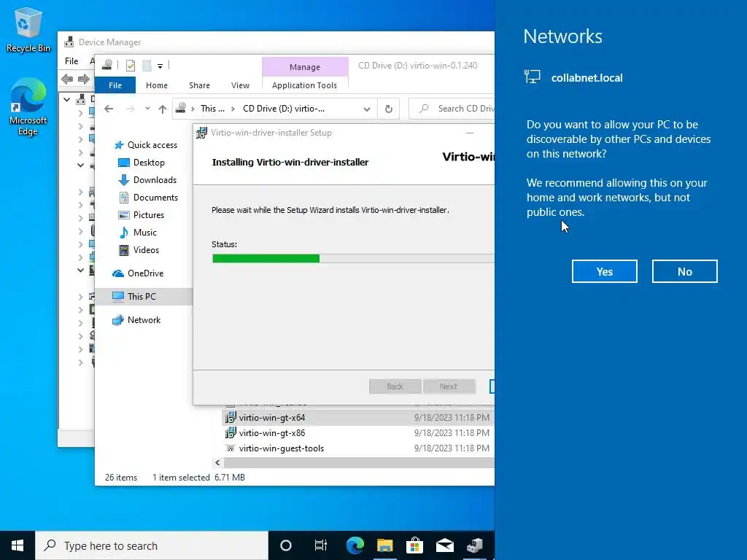Image resolution: width=747 pixels, height=560 pixels.
Task: Open Cortana from the taskbar circle icon
Action: (286, 545)
